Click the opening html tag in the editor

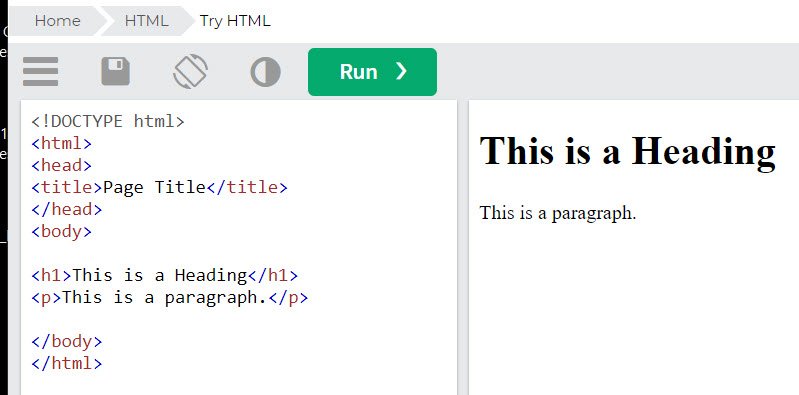tap(62, 143)
